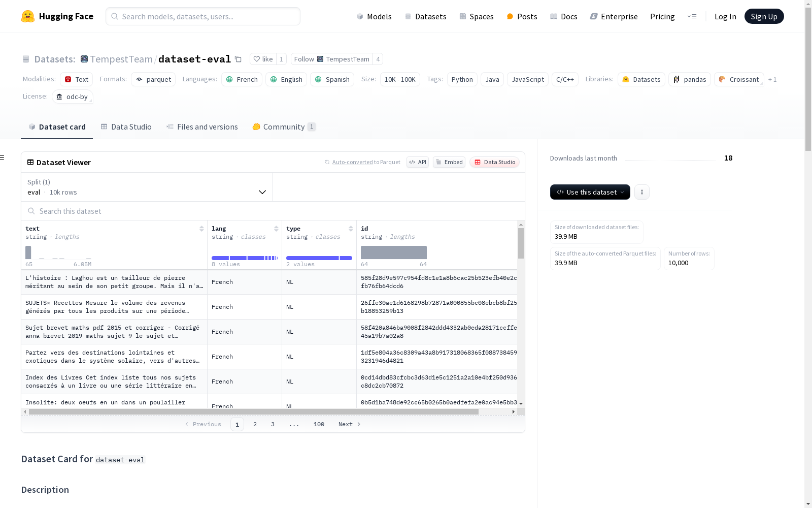Screen dimensions: 812x508
Task: Go to page 3 of rows
Action: pos(273,424)
